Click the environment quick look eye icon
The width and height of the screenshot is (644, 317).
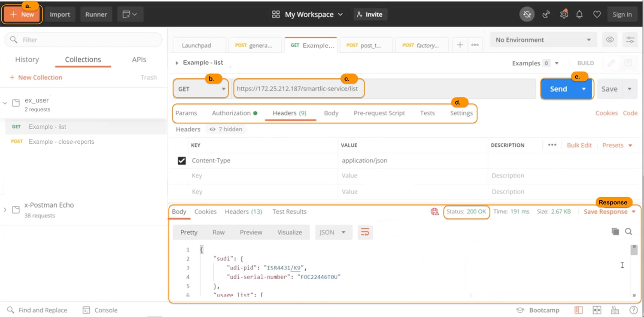tap(610, 40)
